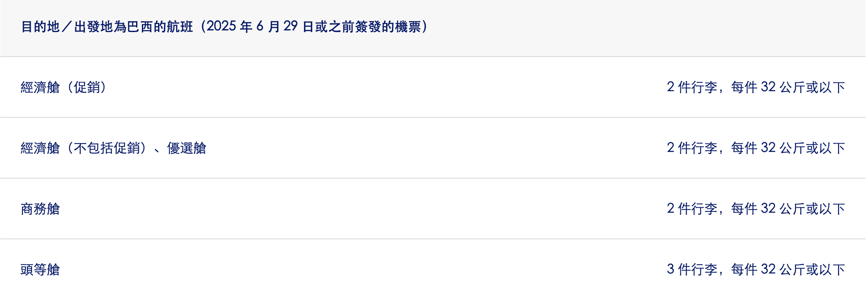Click 2 件行李 in the 優選艙 row

692,148
